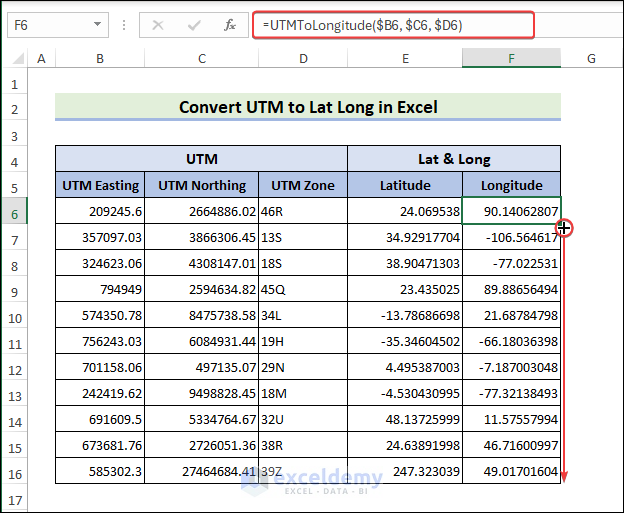Click the Enter checkmark formula bar icon

click(194, 25)
